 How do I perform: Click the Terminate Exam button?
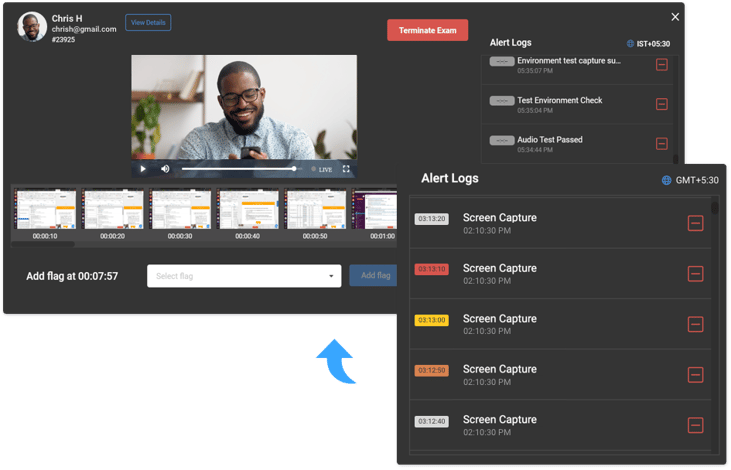tap(428, 30)
